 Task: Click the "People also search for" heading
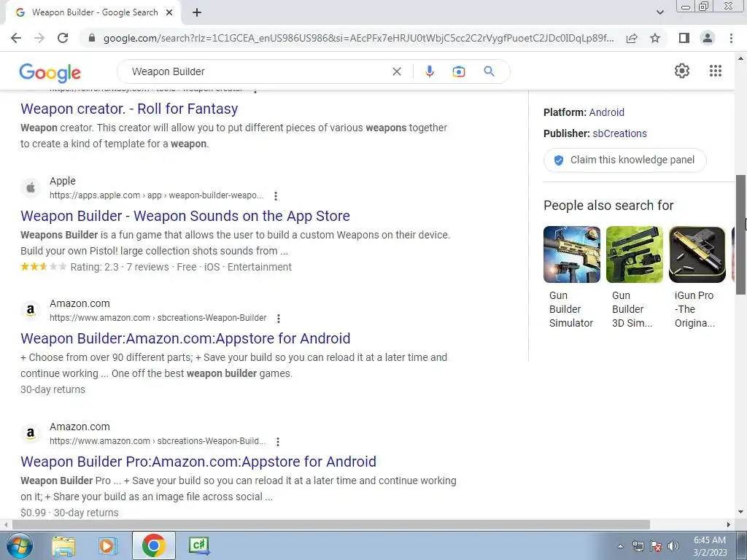pyautogui.click(x=608, y=206)
